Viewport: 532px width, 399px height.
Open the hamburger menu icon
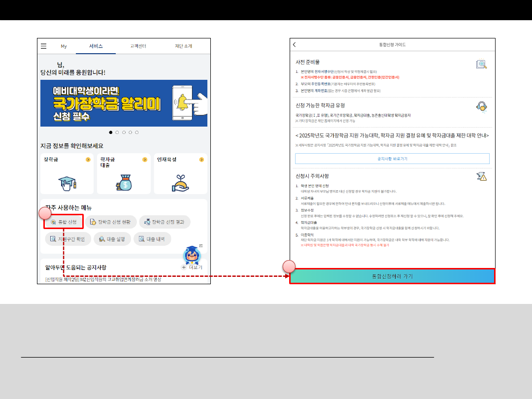(44, 46)
